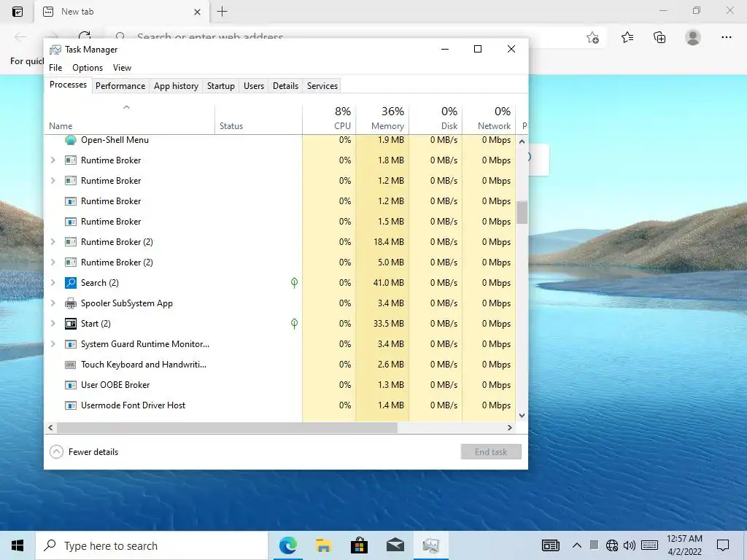Click the Search process magnifier icon
Screen dimensions: 747x560
tap(71, 283)
